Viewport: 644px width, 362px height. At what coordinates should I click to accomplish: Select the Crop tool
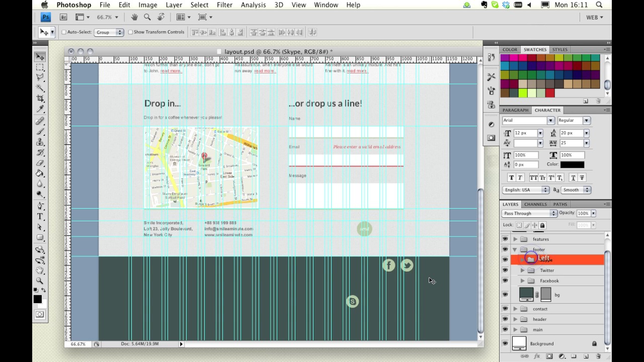[40, 99]
